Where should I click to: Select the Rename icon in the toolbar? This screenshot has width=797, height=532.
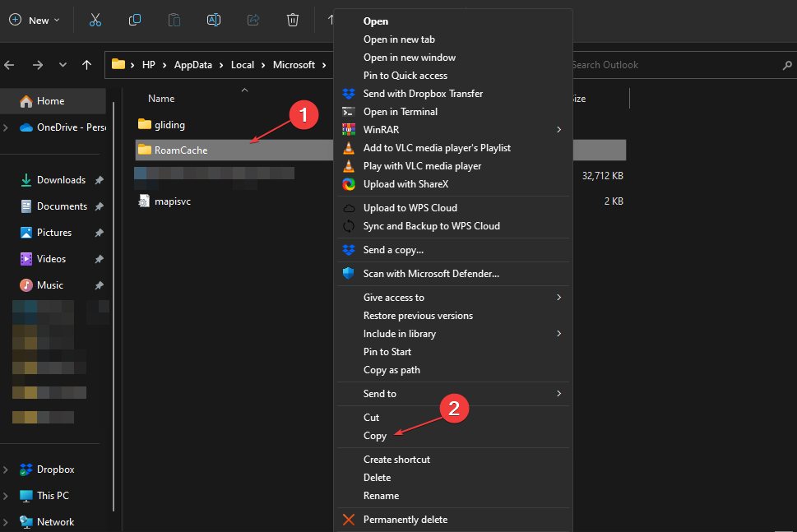pos(213,19)
